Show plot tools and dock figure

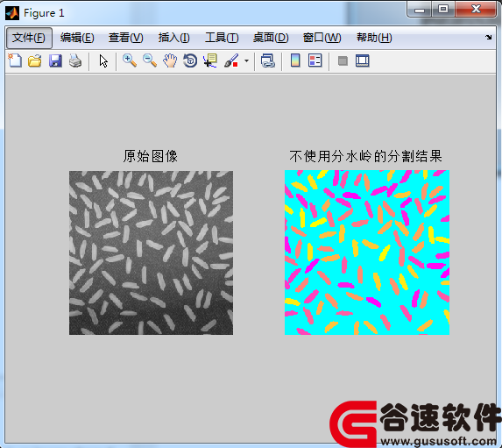[x=363, y=60]
